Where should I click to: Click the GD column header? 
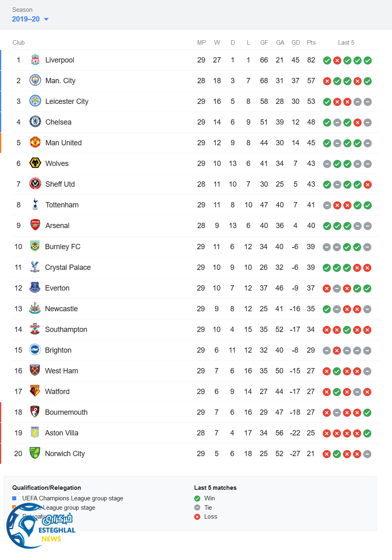pyautogui.click(x=296, y=43)
